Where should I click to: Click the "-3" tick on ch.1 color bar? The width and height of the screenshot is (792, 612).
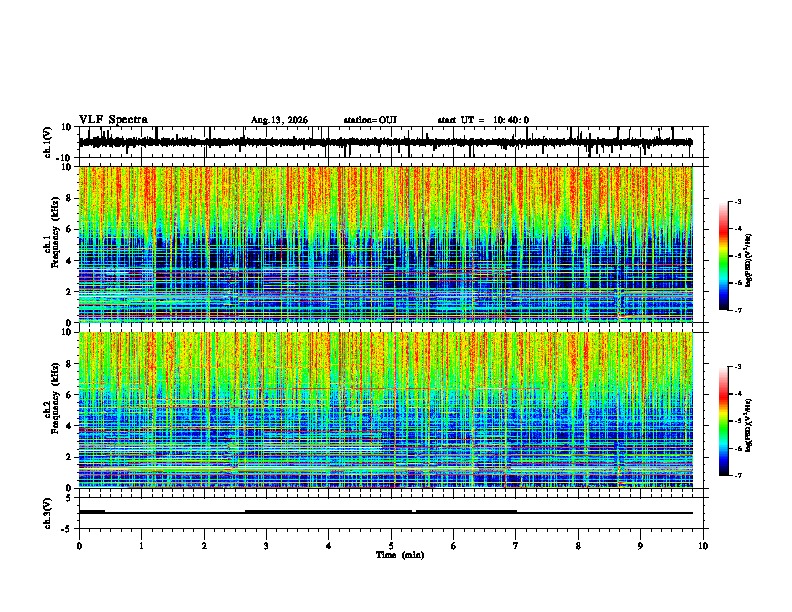738,202
